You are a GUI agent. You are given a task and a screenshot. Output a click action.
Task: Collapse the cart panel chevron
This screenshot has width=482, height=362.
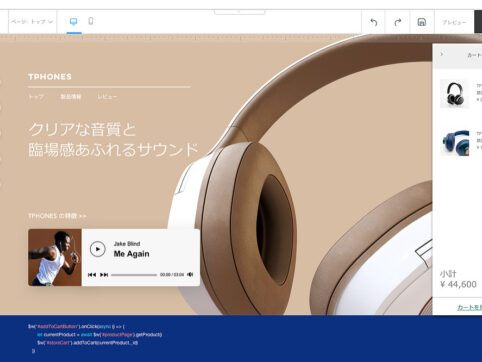coord(442,54)
